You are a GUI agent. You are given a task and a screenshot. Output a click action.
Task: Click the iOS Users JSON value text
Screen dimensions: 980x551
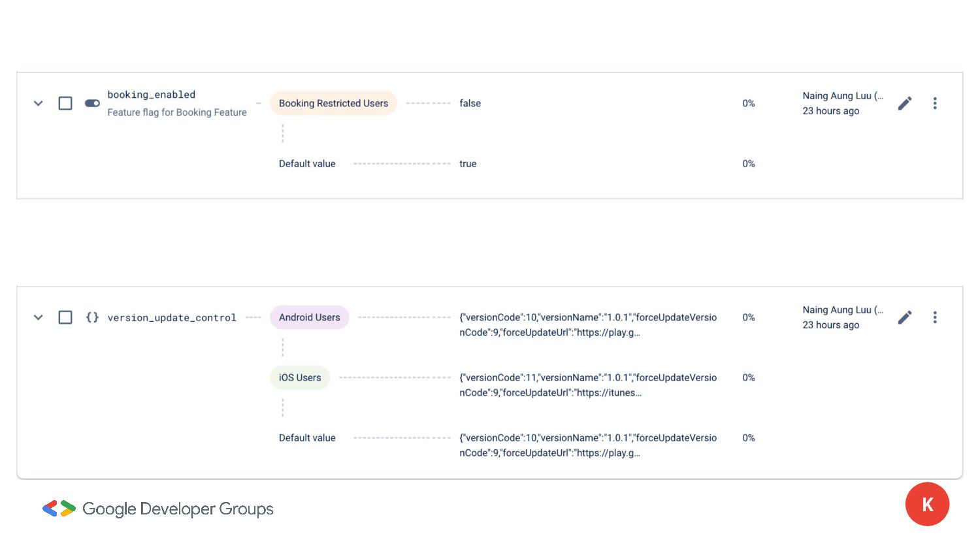click(x=587, y=385)
